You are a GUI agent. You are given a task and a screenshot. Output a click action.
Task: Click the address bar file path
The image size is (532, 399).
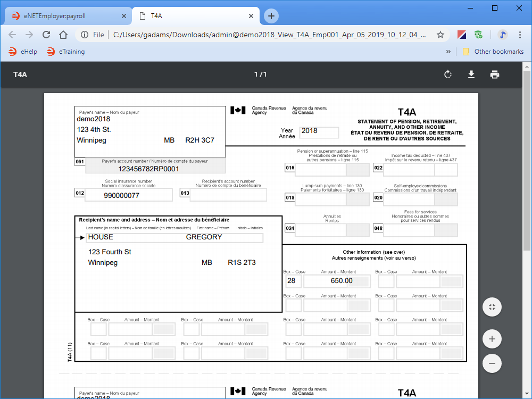coord(270,35)
